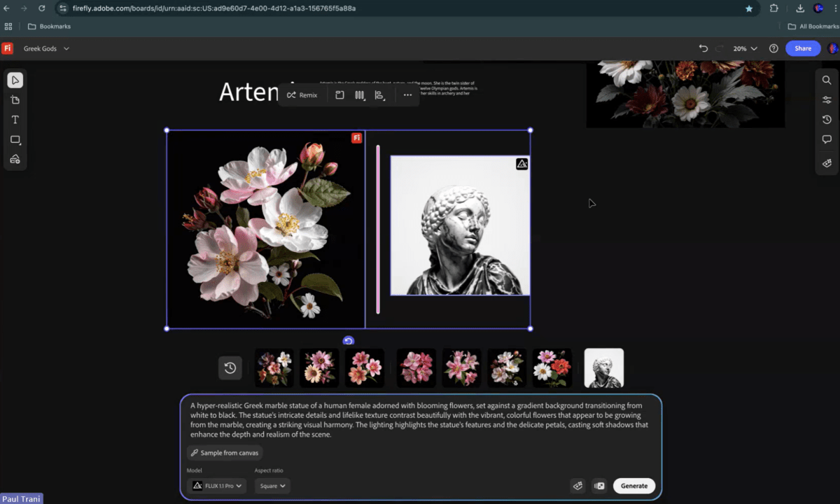Screen dimensions: 840x504
Task: Open the comments panel icon
Action: [827, 139]
